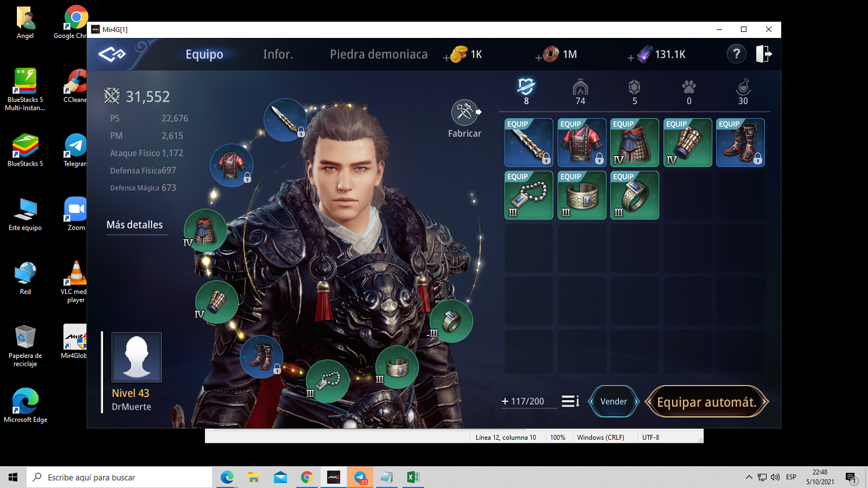Go back using the Mir4 back arrow logo
This screenshot has height=488, width=868.
112,55
